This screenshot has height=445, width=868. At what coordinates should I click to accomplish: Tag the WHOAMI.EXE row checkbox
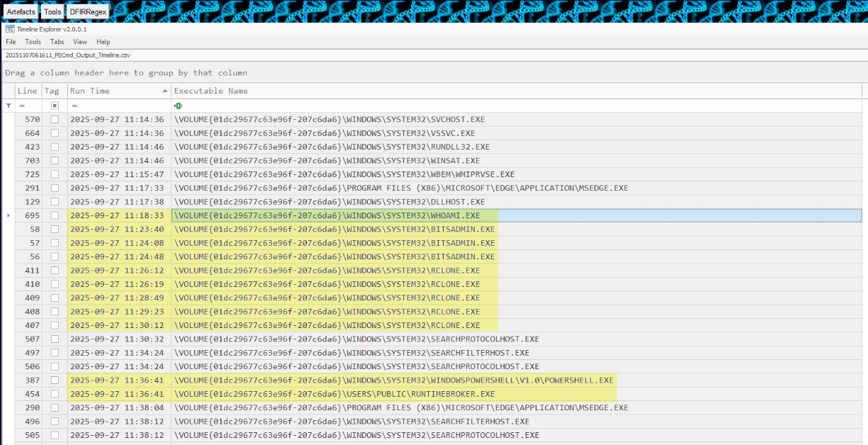pos(55,215)
